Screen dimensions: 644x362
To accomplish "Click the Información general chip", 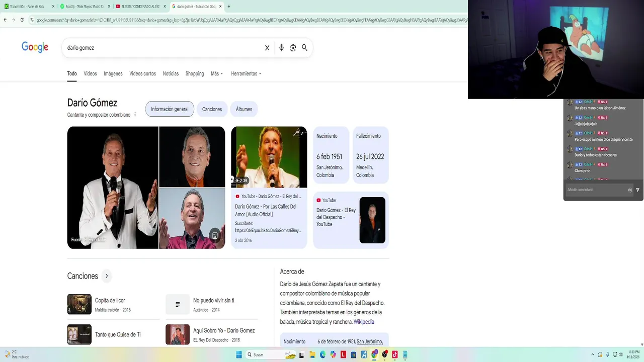I will [170, 109].
